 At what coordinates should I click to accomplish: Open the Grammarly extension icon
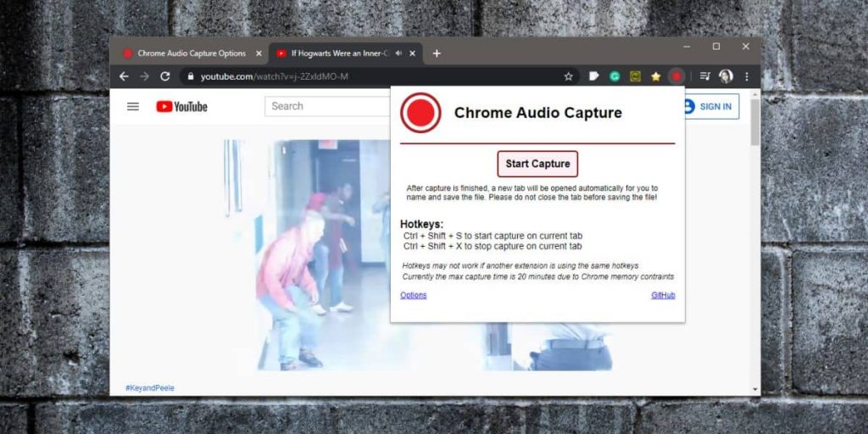(615, 76)
